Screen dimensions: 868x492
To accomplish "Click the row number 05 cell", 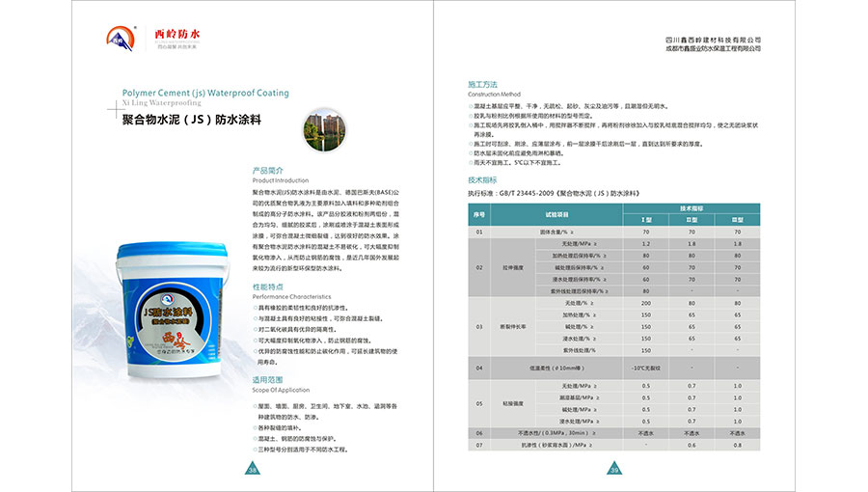I will (479, 403).
